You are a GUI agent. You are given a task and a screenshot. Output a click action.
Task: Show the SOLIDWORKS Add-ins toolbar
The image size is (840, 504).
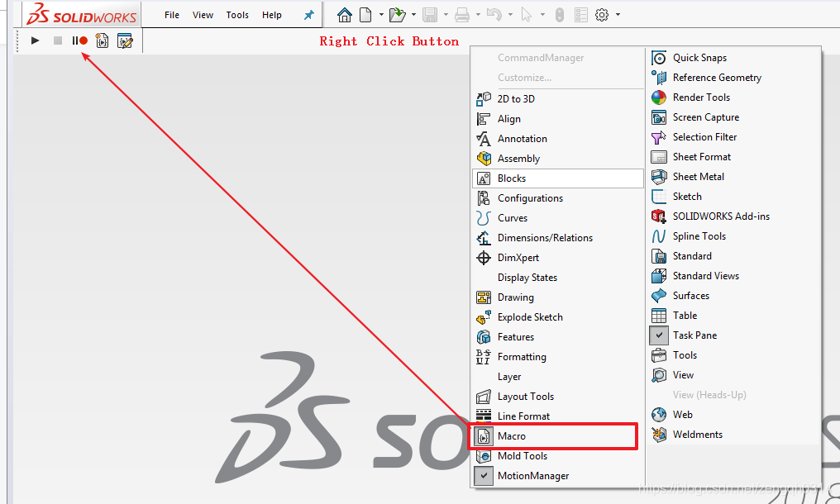click(x=733, y=216)
